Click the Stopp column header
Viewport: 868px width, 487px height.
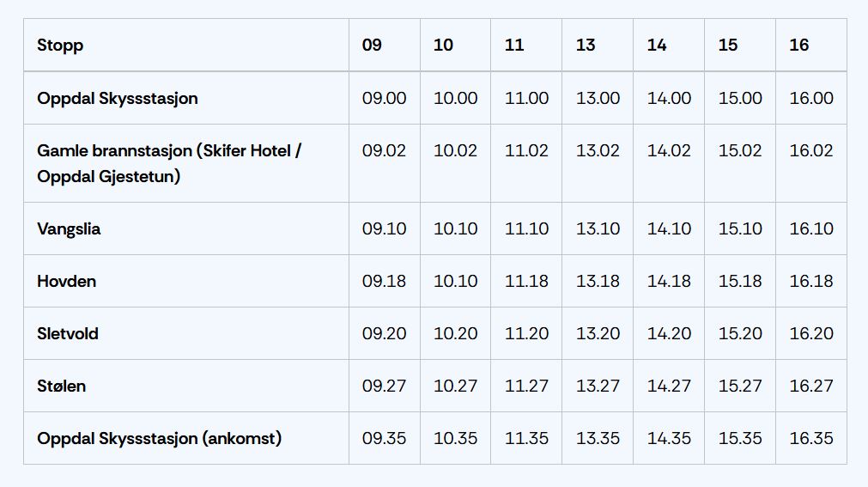[60, 46]
